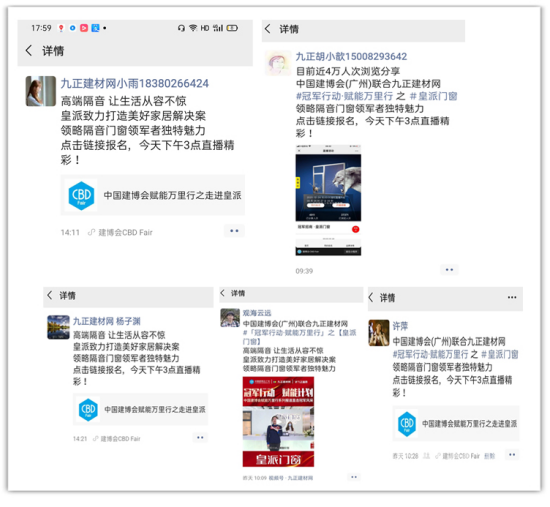
Task: Open CBD Fair link card in 许萍's post
Action: 456,423
